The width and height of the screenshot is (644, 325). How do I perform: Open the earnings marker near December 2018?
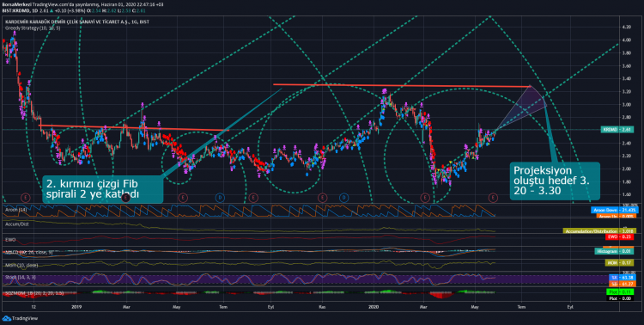coord(27,198)
